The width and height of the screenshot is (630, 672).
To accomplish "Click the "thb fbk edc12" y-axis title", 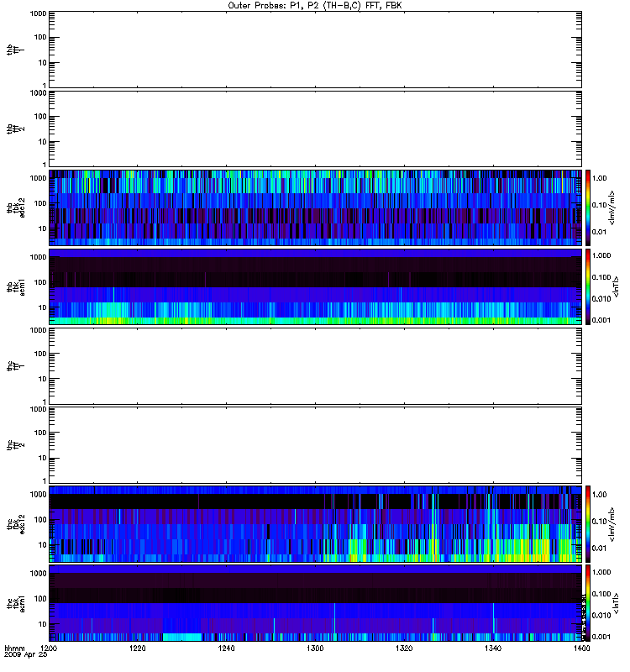I will pos(16,207).
